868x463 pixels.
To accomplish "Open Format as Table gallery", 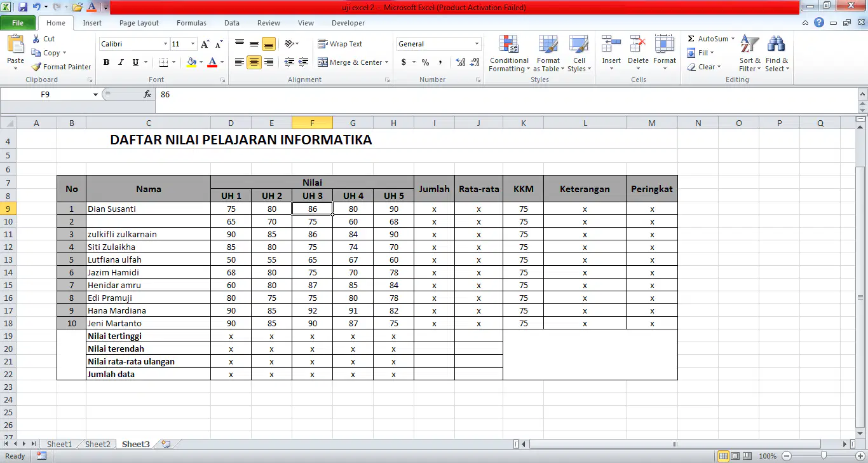I will [x=548, y=55].
